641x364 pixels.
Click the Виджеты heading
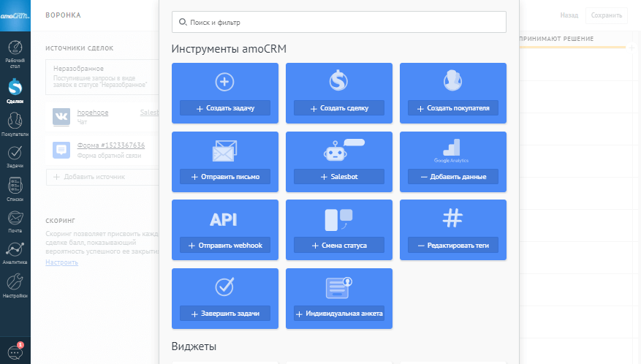pyautogui.click(x=194, y=346)
